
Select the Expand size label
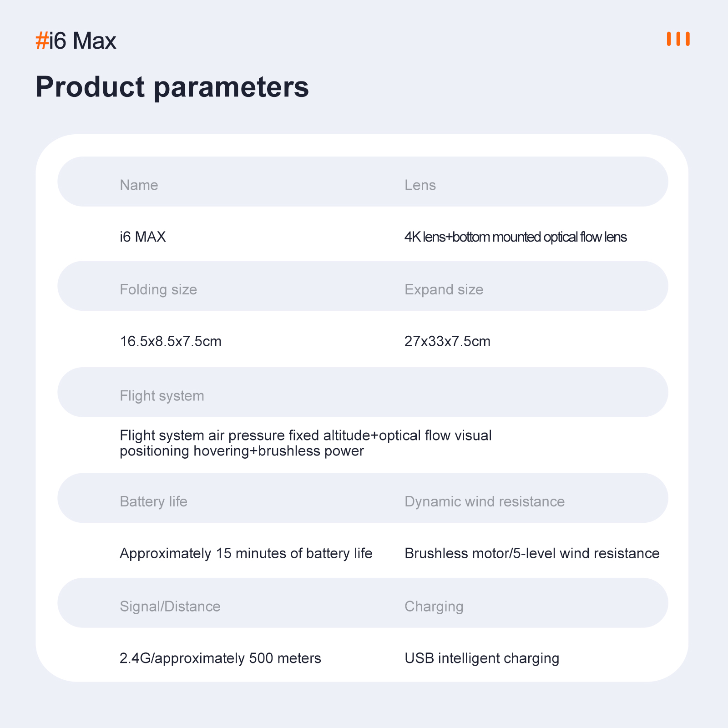[444, 290]
